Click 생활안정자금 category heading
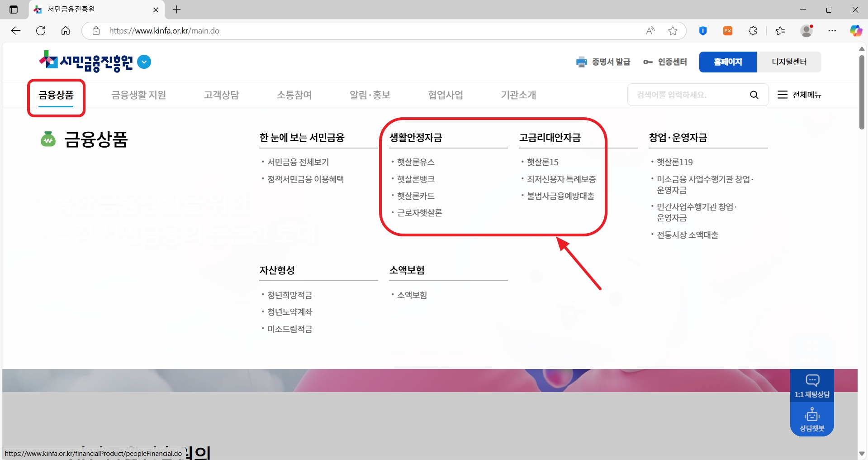Viewport: 868px width, 460px height. click(x=416, y=138)
